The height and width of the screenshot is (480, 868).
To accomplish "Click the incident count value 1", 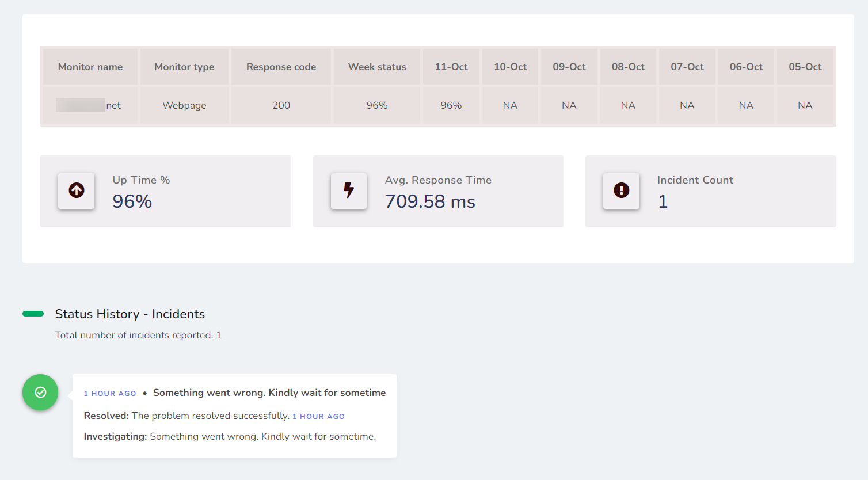I will [x=663, y=201].
